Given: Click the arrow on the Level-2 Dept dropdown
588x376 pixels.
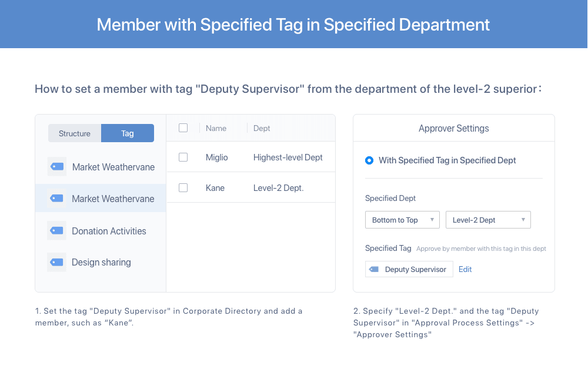Looking at the screenshot, I should click(x=523, y=220).
